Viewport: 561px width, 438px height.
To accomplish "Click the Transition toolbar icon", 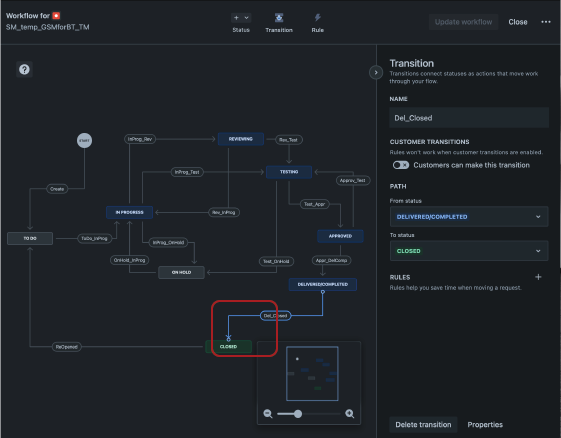I will pos(279,18).
